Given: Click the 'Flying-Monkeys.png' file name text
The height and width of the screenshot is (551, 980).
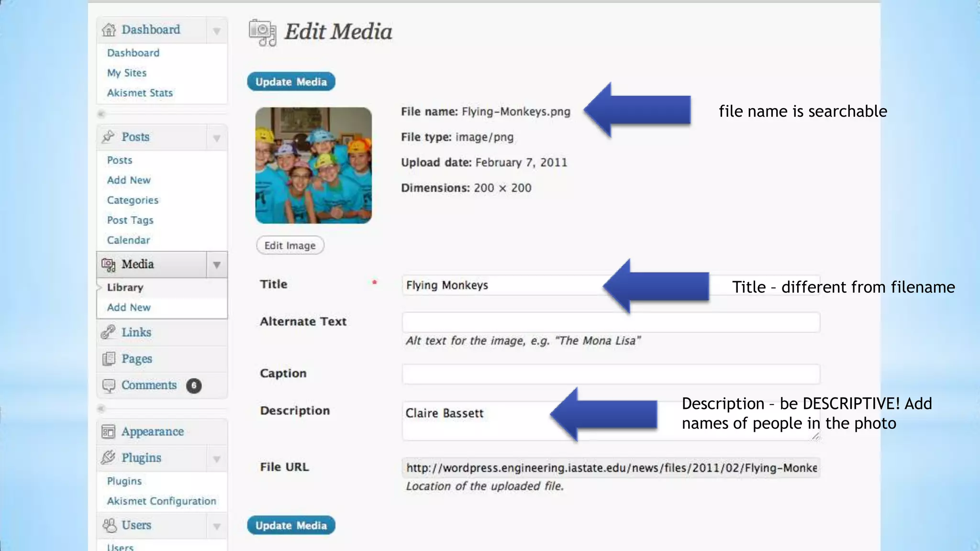Looking at the screenshot, I should 516,112.
